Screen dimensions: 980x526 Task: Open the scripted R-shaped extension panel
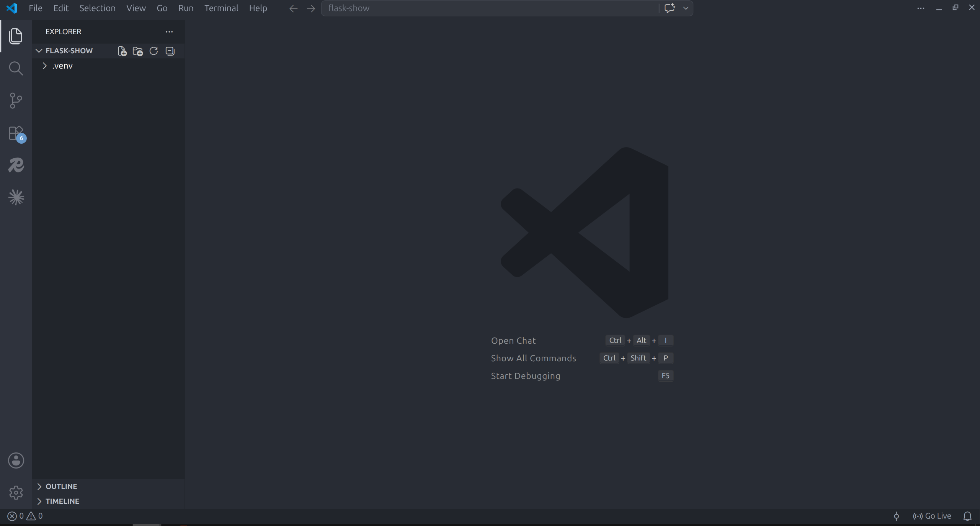[x=16, y=165]
